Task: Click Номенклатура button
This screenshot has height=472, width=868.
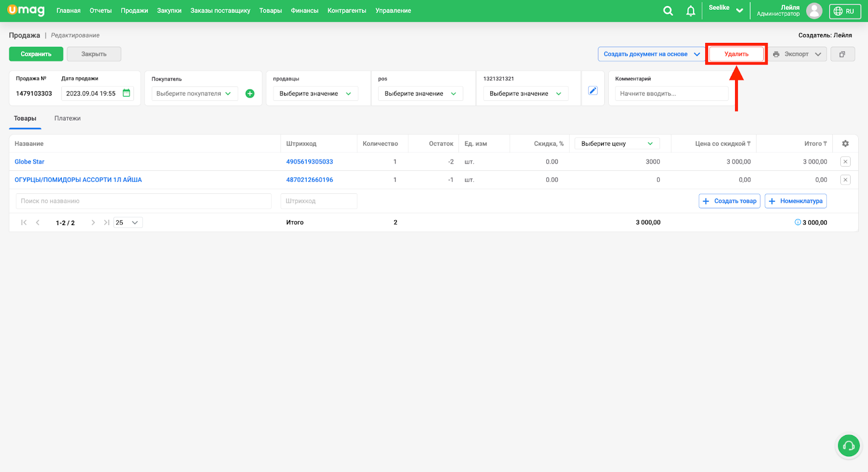Action: click(x=796, y=201)
